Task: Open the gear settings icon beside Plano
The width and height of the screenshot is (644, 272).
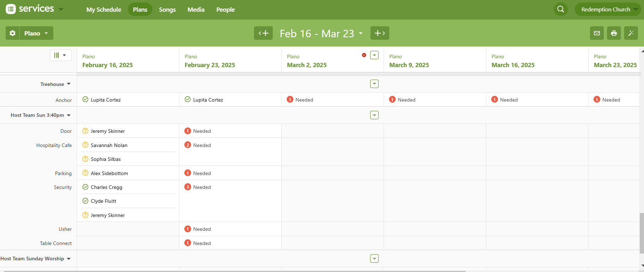Action: (x=12, y=33)
